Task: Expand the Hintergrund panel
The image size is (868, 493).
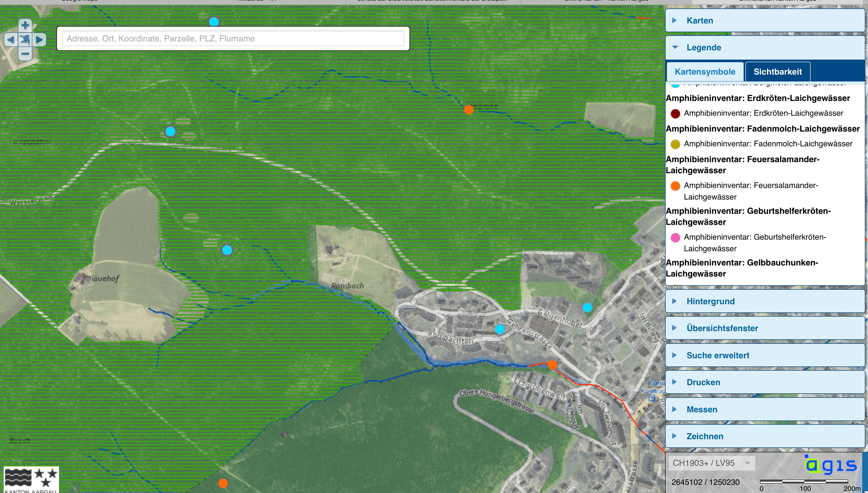Action: [710, 301]
